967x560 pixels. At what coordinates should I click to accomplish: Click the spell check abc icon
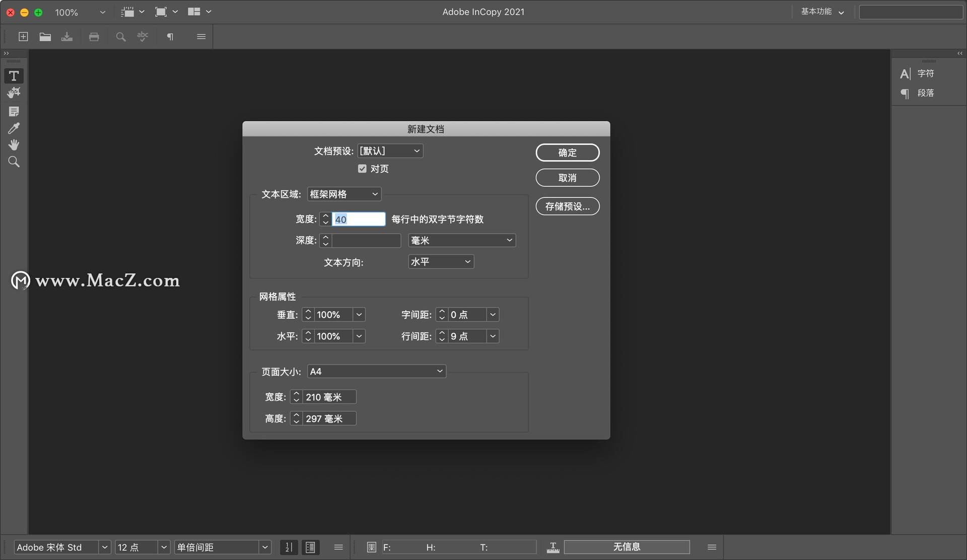pos(143,37)
